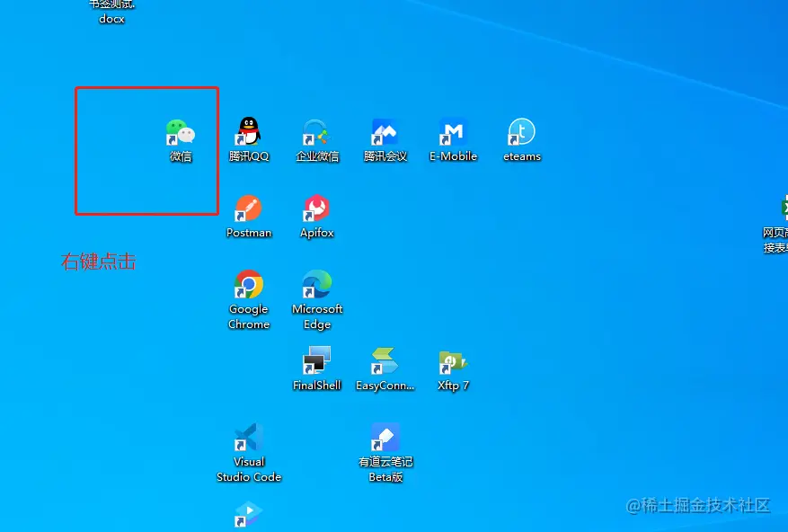This screenshot has height=532, width=788.
Task: Launch 有道云笔记 Beta版
Action: [x=385, y=440]
